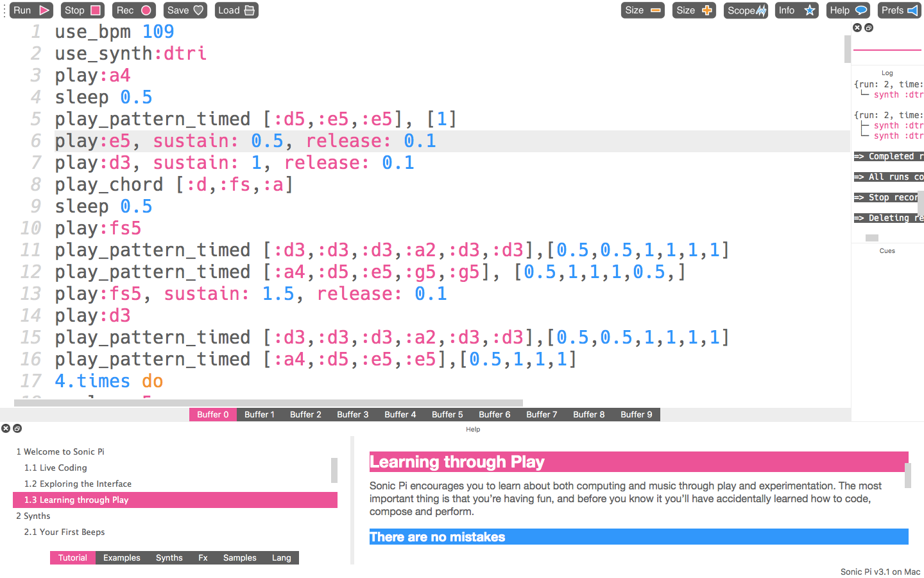Image resolution: width=924 pixels, height=578 pixels.
Task: Toggle the help pane detach icon
Action: pos(17,428)
